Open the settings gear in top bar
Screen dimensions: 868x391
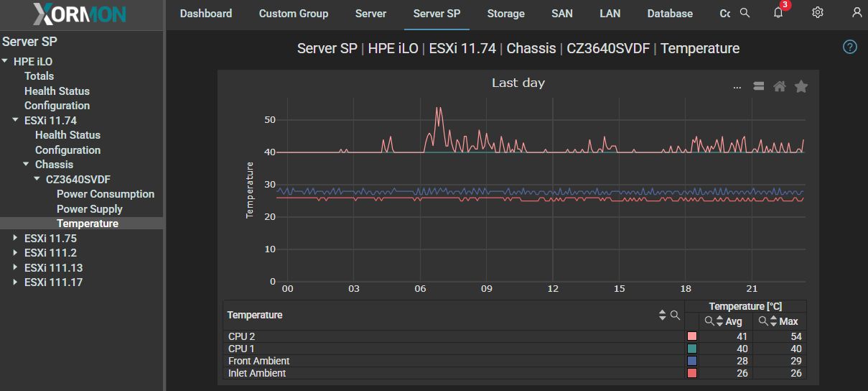(x=817, y=13)
